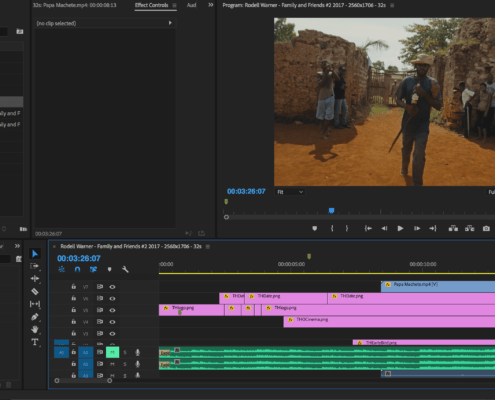Expand the no clip selected arrow
This screenshot has width=495, height=400.
pyautogui.click(x=170, y=23)
